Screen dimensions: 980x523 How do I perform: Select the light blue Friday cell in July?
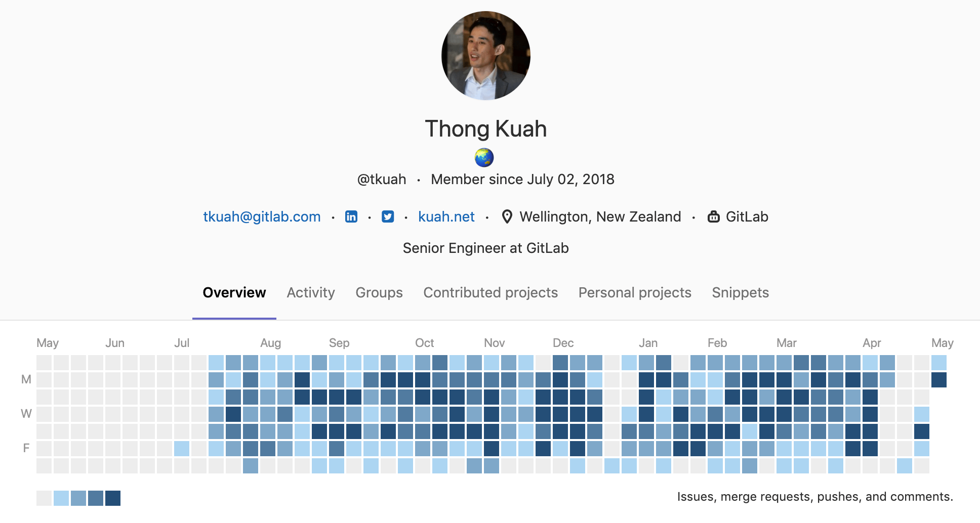[x=182, y=449]
